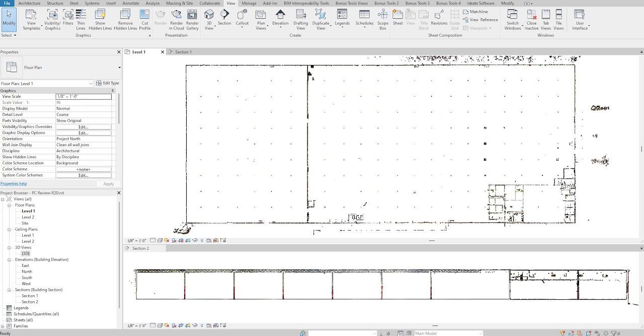
Task: Open the Floor Plan type selector dropdown
Action: pyautogui.click(x=119, y=68)
